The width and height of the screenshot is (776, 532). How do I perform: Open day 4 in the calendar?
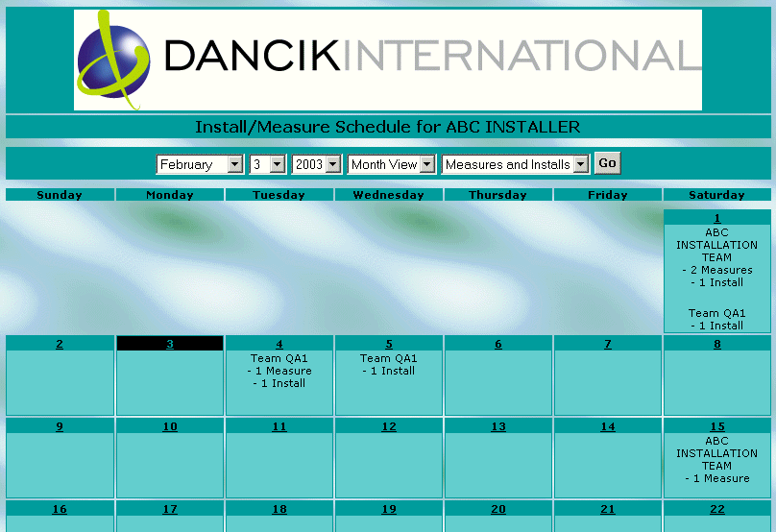[279, 344]
